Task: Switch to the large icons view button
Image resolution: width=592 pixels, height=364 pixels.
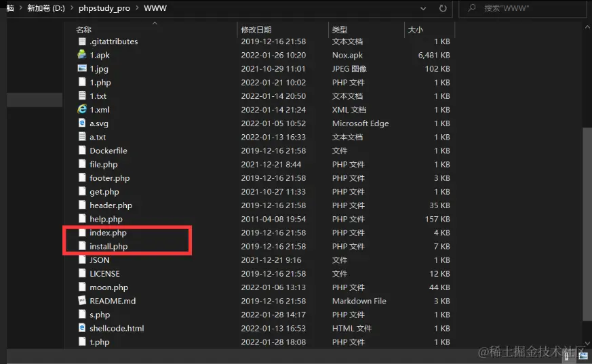Action: (x=583, y=356)
